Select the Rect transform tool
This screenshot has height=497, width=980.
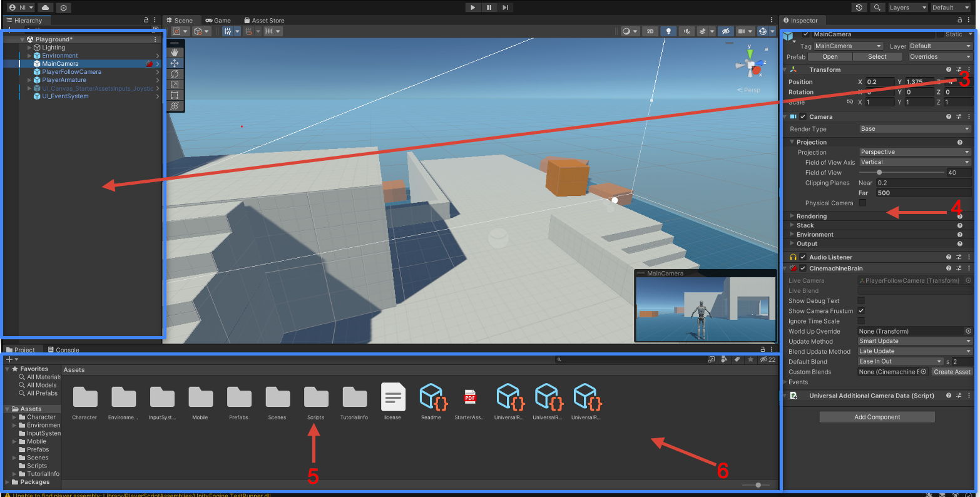click(175, 95)
